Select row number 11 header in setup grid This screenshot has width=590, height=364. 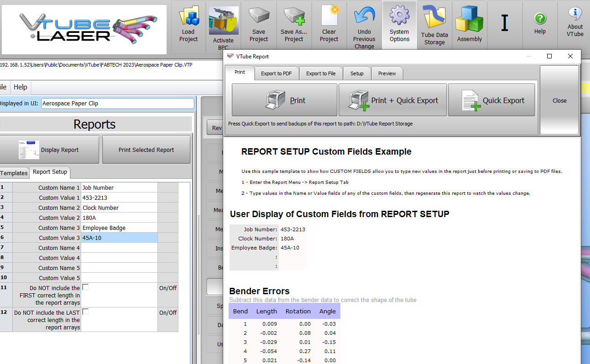(x=5, y=295)
